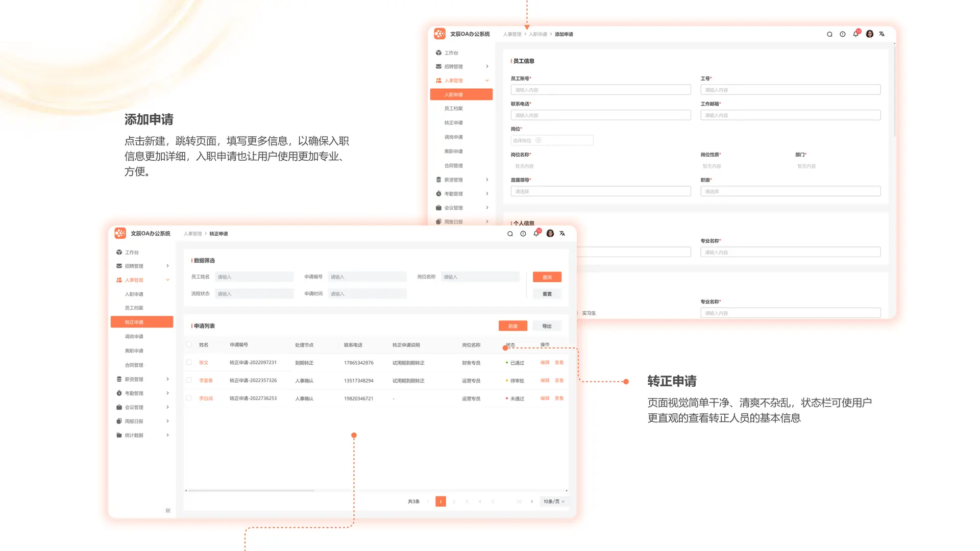Click the plus icon in 选择岗位 field
Image resolution: width=980 pixels, height=551 pixels.
point(538,140)
